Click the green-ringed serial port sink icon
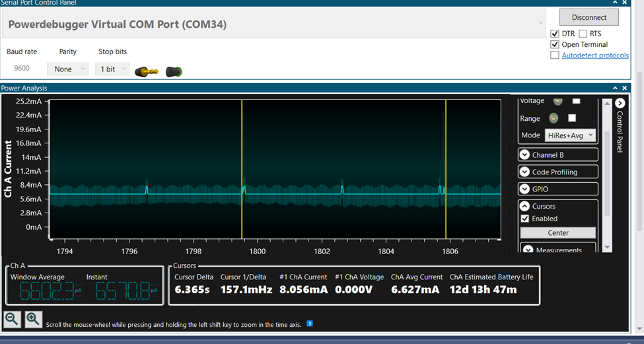Viewport: 644px width, 344px height. pyautogui.click(x=174, y=72)
